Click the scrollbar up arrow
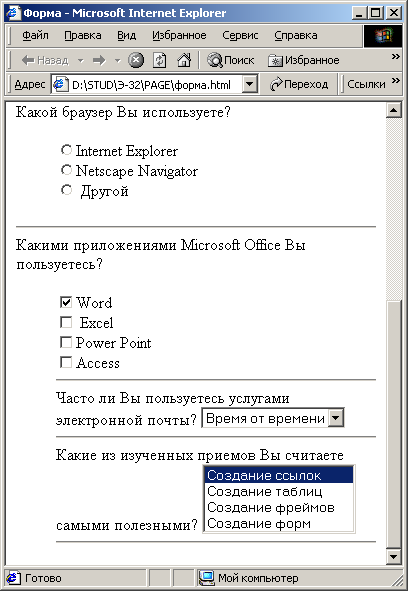Image resolution: width=408 pixels, height=591 pixels. click(394, 110)
